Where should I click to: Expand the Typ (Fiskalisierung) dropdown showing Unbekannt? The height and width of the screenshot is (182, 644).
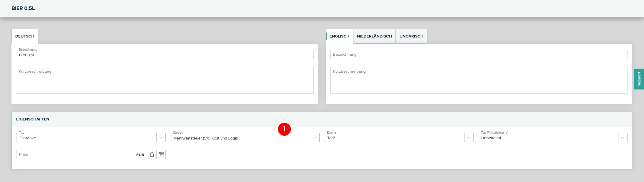548,138
